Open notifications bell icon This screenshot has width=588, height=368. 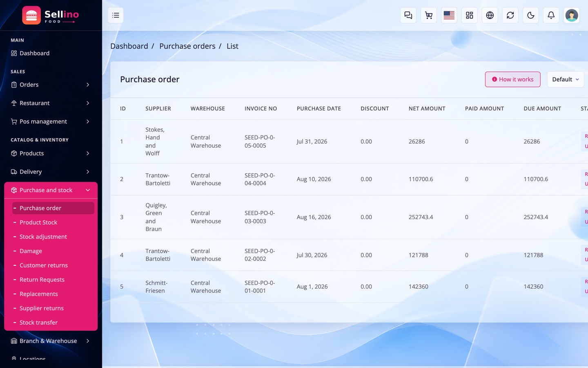point(551,15)
